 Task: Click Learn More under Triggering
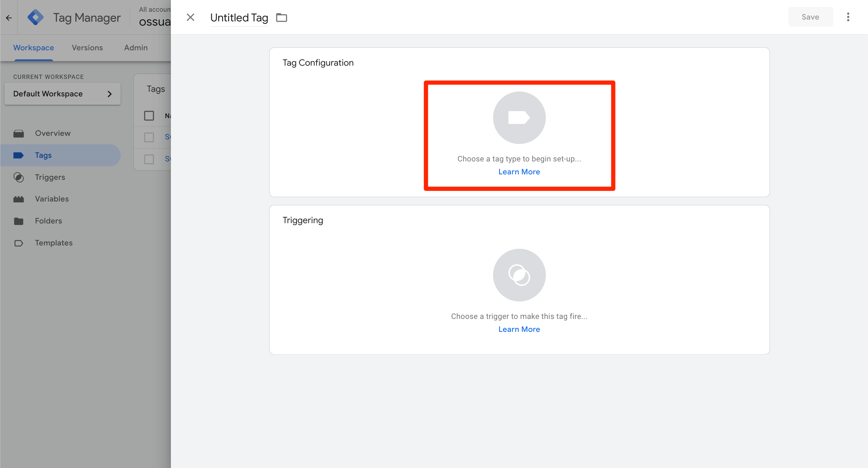click(519, 329)
